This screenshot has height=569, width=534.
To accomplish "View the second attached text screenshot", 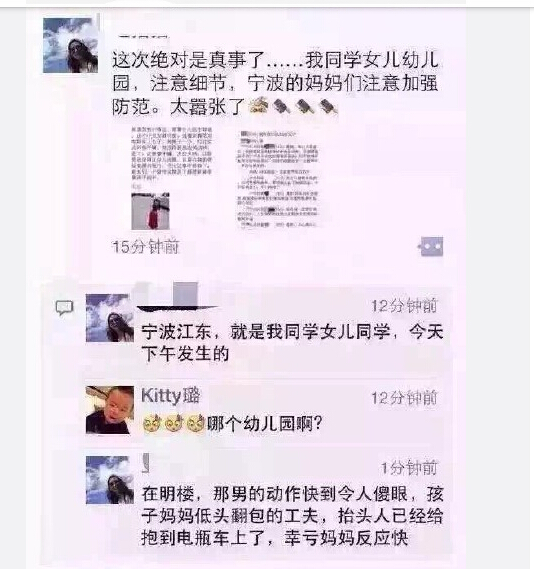I will click(278, 179).
